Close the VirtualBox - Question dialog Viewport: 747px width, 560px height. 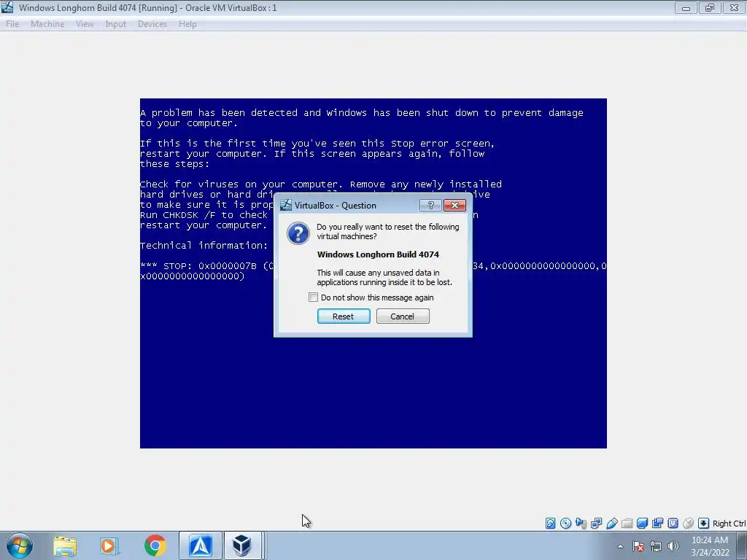[454, 205]
